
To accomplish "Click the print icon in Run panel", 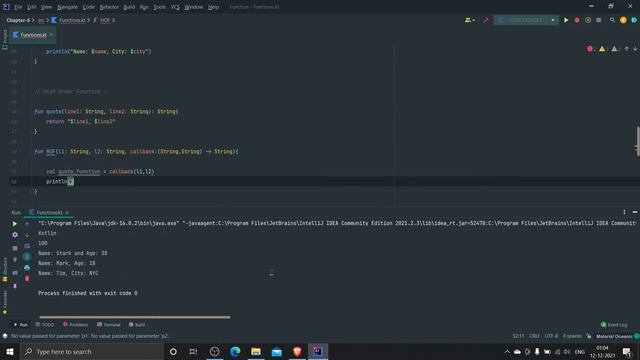I will [27, 268].
